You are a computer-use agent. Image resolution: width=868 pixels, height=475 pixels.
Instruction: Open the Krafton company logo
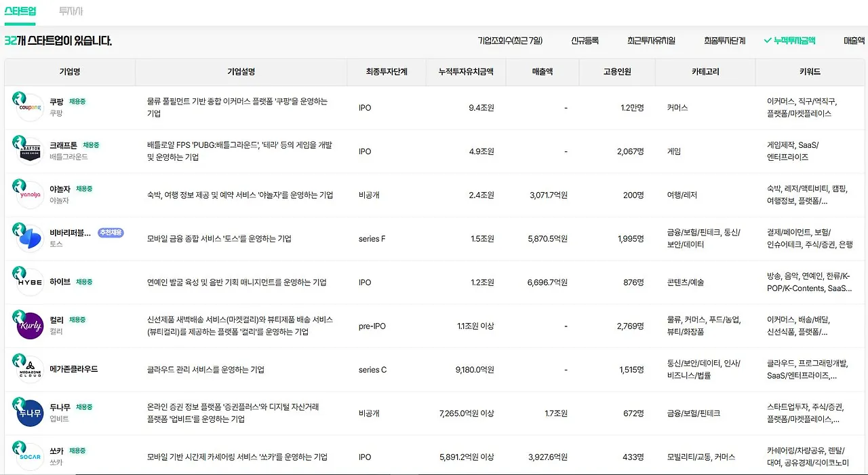tap(30, 151)
